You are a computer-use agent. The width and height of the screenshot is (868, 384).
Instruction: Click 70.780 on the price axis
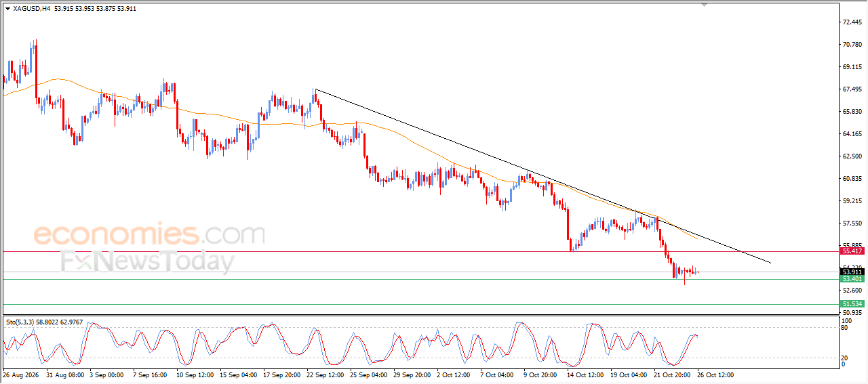(852, 45)
